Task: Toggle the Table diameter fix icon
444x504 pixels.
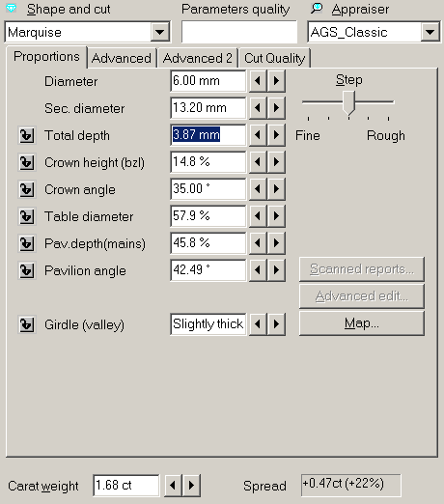Action: [x=27, y=216]
